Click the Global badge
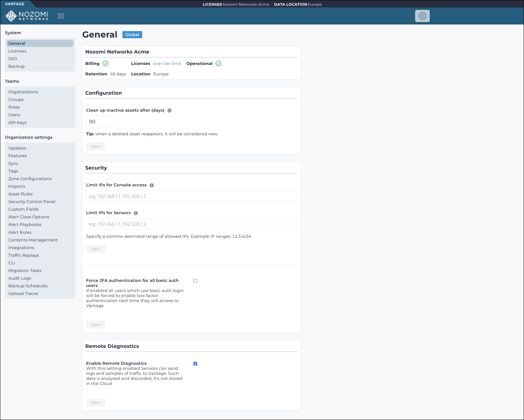 [x=132, y=35]
